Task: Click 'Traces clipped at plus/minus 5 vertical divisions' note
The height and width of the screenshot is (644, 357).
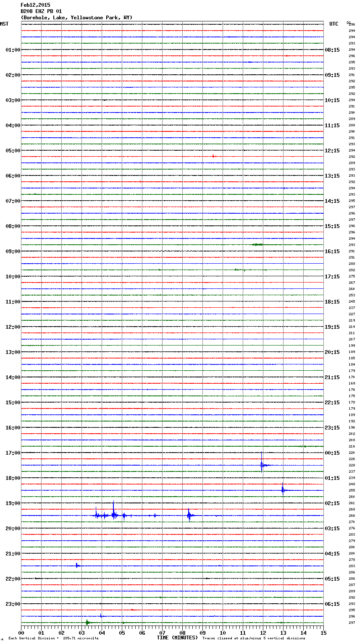Action: (254, 639)
